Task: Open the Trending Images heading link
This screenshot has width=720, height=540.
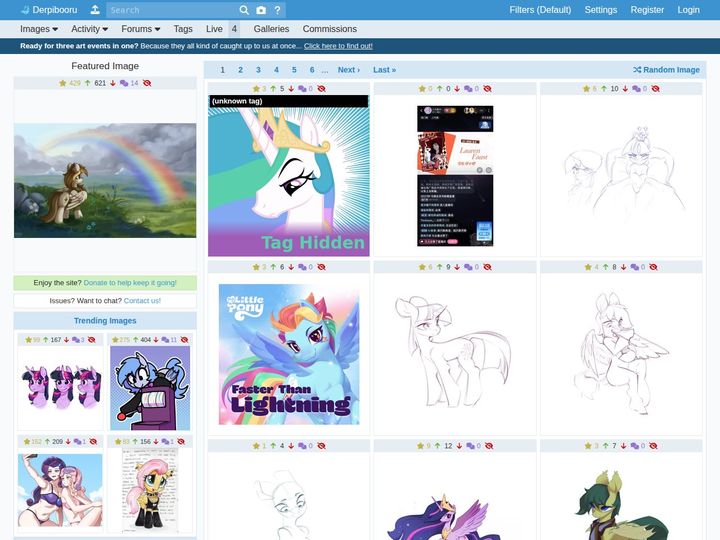Action: (x=105, y=321)
